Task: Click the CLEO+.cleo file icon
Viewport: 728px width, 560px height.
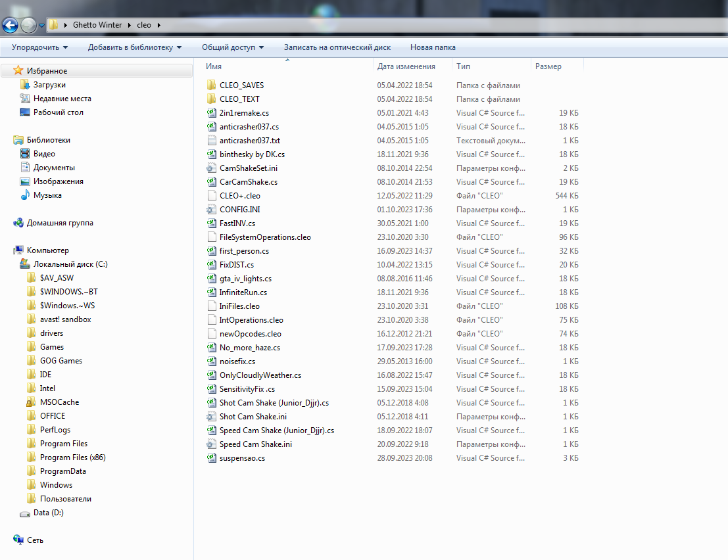Action: click(x=211, y=196)
